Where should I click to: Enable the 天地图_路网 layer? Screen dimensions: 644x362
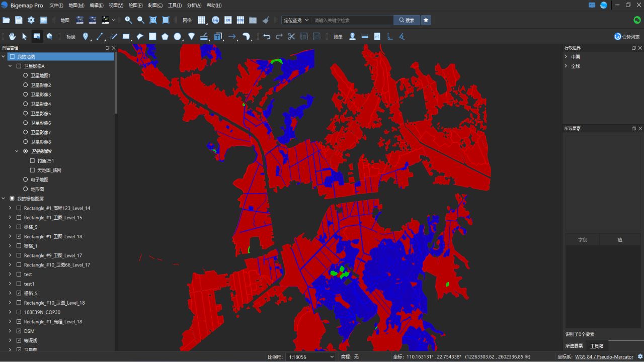[x=32, y=170]
